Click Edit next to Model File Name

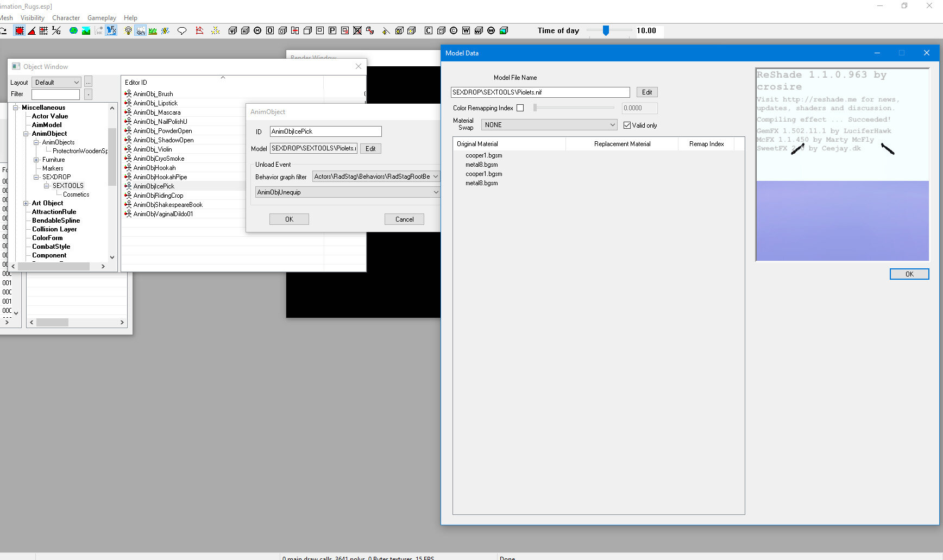(646, 92)
